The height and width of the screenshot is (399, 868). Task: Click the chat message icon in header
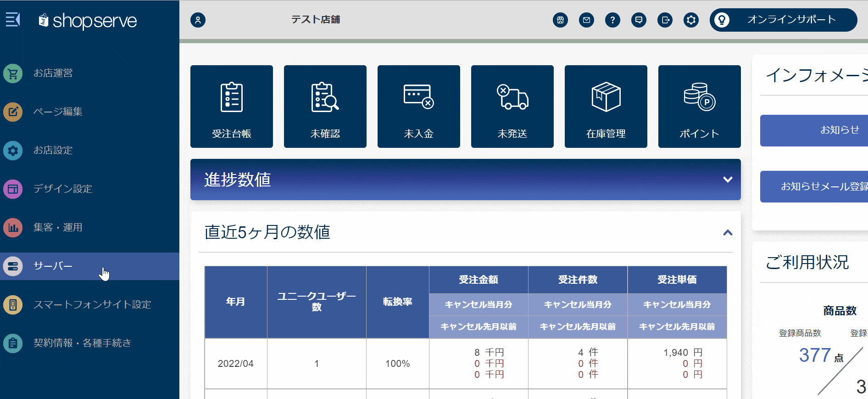point(639,20)
